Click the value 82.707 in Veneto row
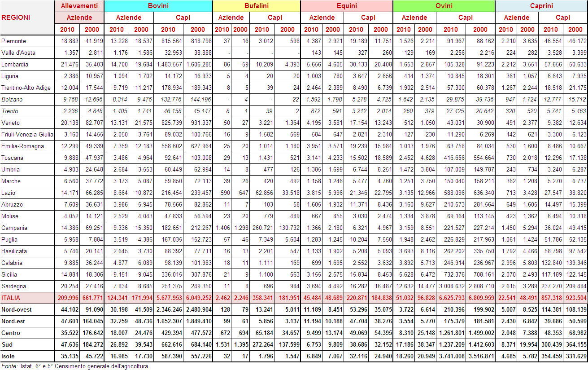 pyautogui.click(x=94, y=123)
